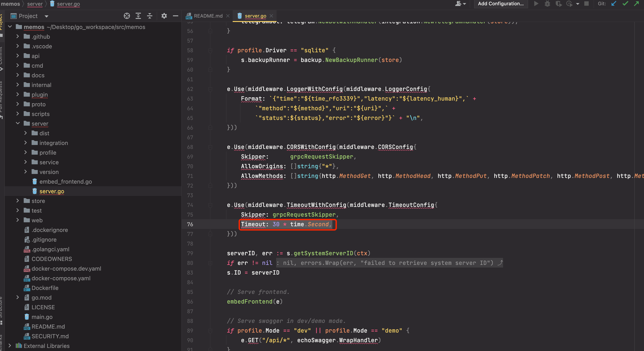Stop the process with the stop square icon
644x351 pixels.
click(x=587, y=4)
